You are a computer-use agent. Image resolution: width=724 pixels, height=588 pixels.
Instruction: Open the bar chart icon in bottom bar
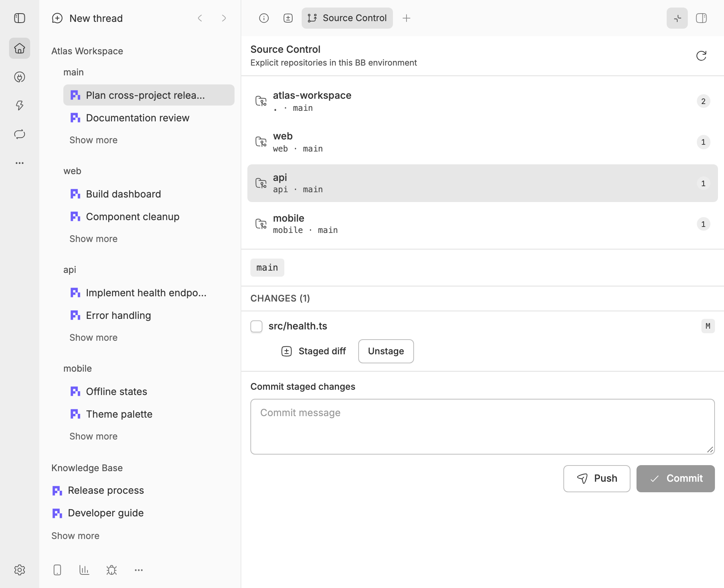(x=84, y=570)
